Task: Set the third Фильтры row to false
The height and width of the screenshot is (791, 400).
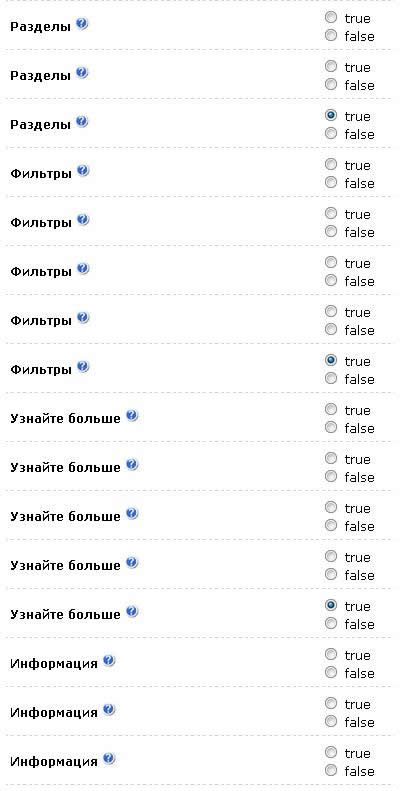Action: (331, 280)
